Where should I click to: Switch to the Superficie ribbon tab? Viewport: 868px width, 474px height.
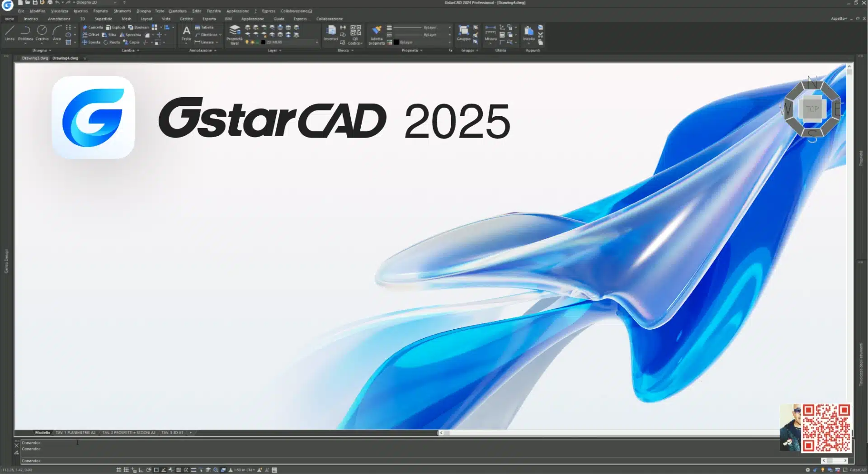click(x=103, y=19)
